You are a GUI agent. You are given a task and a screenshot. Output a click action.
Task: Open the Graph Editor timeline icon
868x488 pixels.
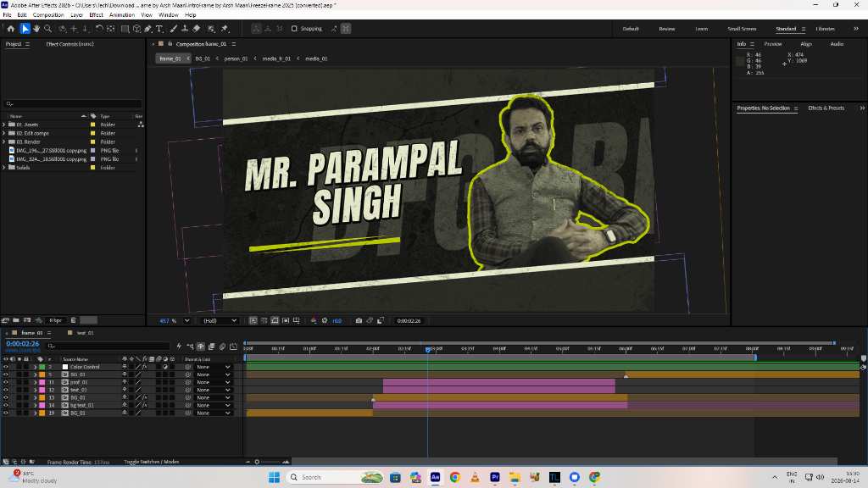point(233,347)
